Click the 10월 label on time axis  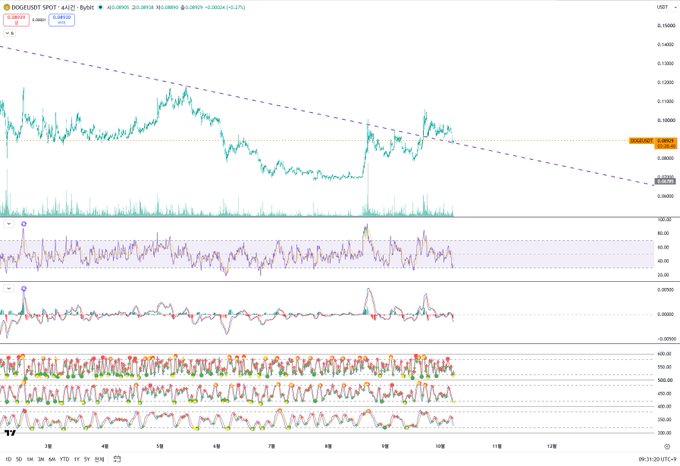pos(440,446)
